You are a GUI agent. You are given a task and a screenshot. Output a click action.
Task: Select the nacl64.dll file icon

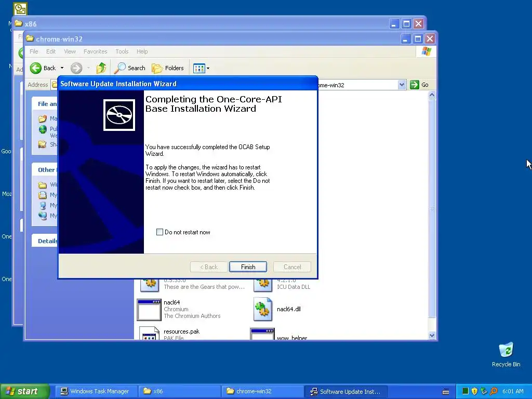click(263, 309)
